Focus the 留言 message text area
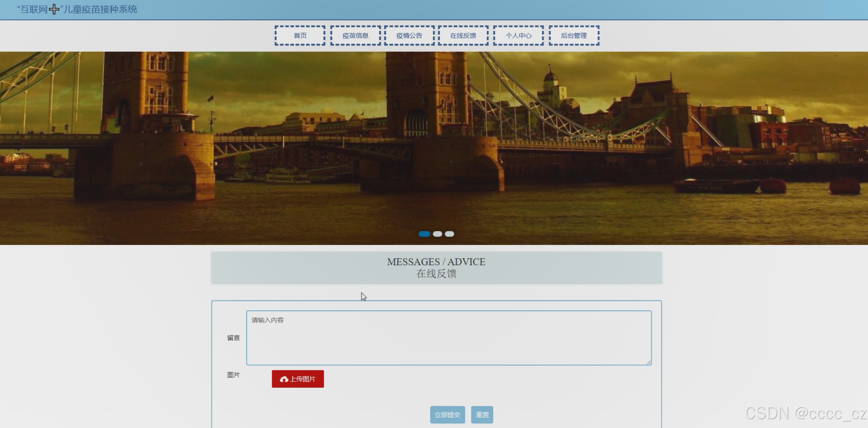This screenshot has width=868, height=428. point(448,338)
